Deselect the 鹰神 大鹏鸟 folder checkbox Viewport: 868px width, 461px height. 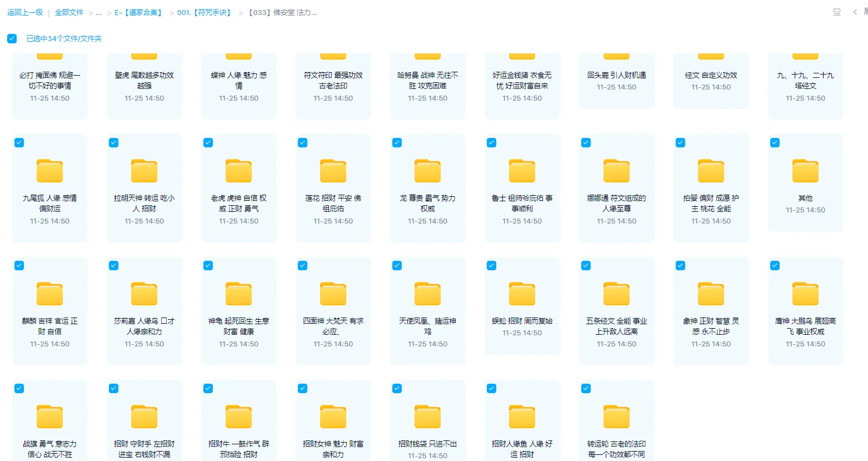tap(775, 265)
